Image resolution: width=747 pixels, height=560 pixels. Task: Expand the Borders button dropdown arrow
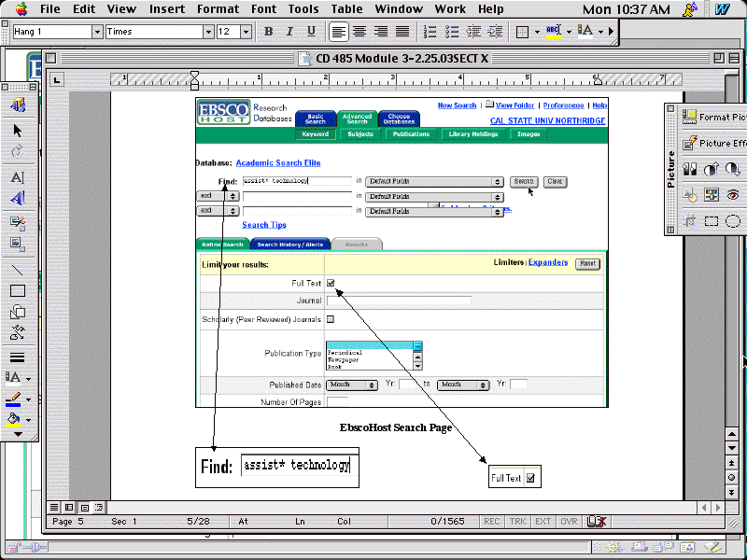click(x=537, y=32)
